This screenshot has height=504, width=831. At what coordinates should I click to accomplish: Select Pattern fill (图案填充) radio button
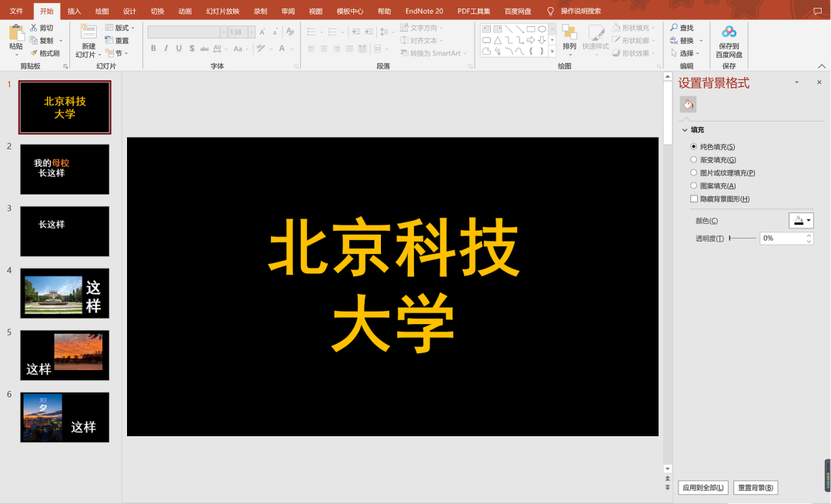[693, 185]
